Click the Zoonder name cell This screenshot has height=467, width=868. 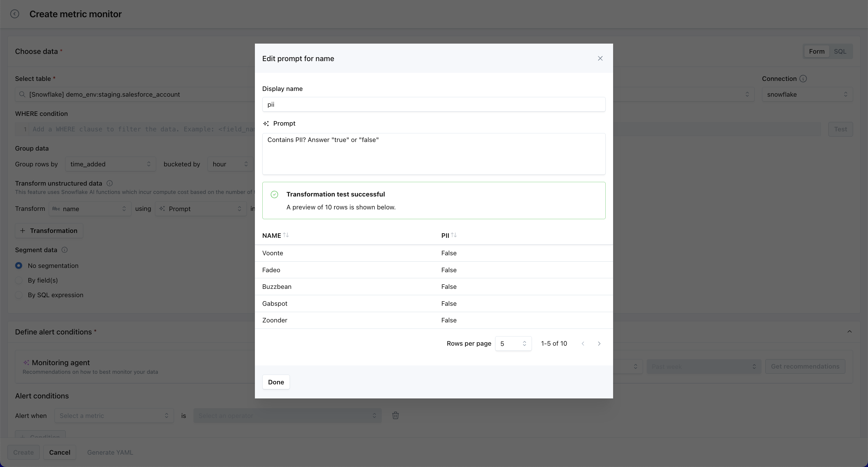275,320
